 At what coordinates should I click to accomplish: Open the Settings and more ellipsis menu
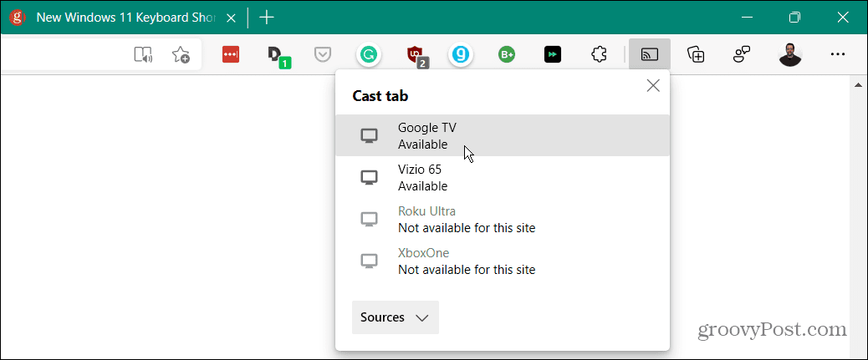click(x=838, y=54)
